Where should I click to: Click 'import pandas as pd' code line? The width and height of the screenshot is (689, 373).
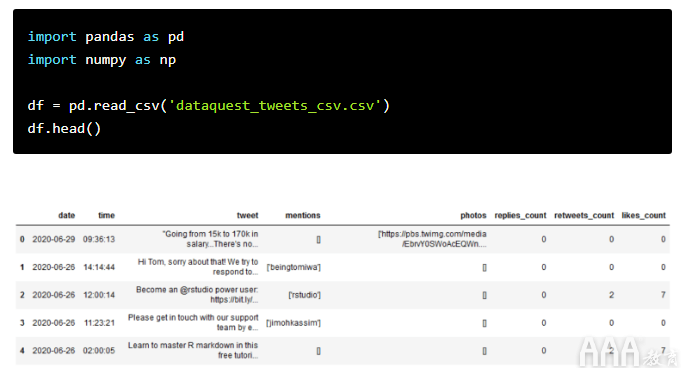click(106, 36)
